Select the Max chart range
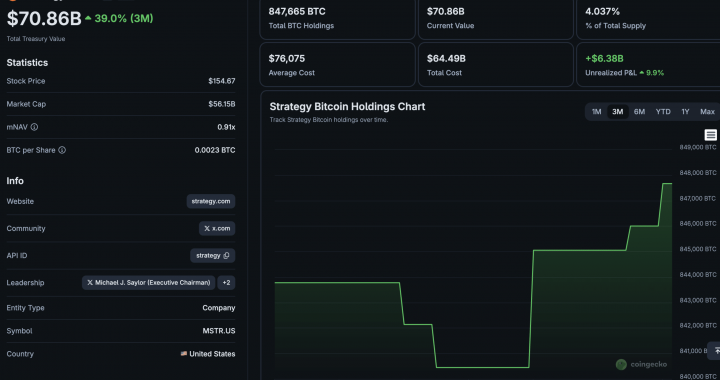 point(707,112)
